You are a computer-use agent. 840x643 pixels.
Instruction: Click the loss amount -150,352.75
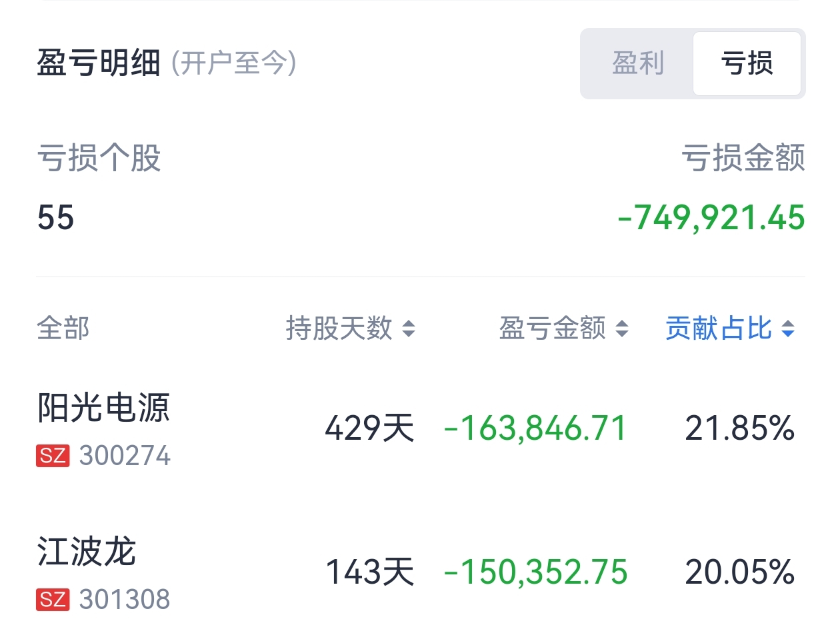[535, 572]
